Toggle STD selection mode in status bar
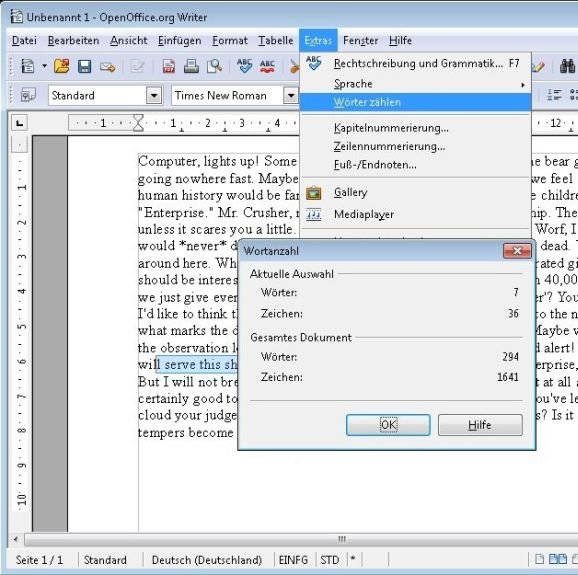 (330, 560)
